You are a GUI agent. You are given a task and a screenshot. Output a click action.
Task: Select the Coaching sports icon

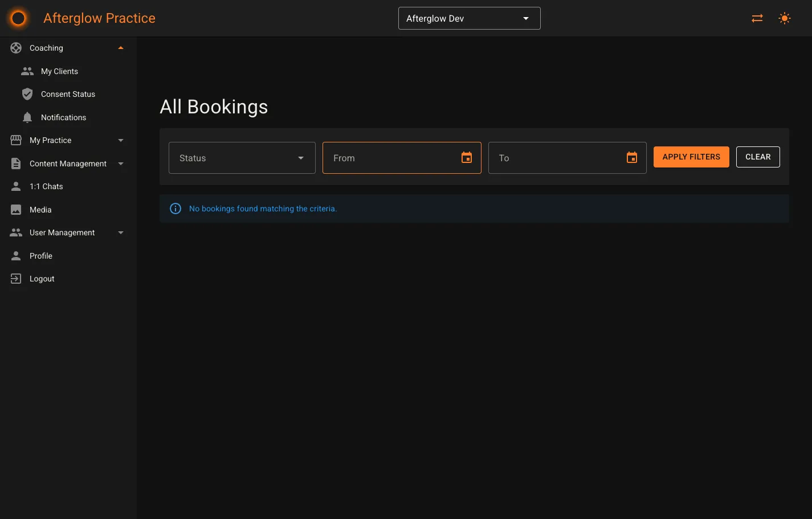coord(15,48)
